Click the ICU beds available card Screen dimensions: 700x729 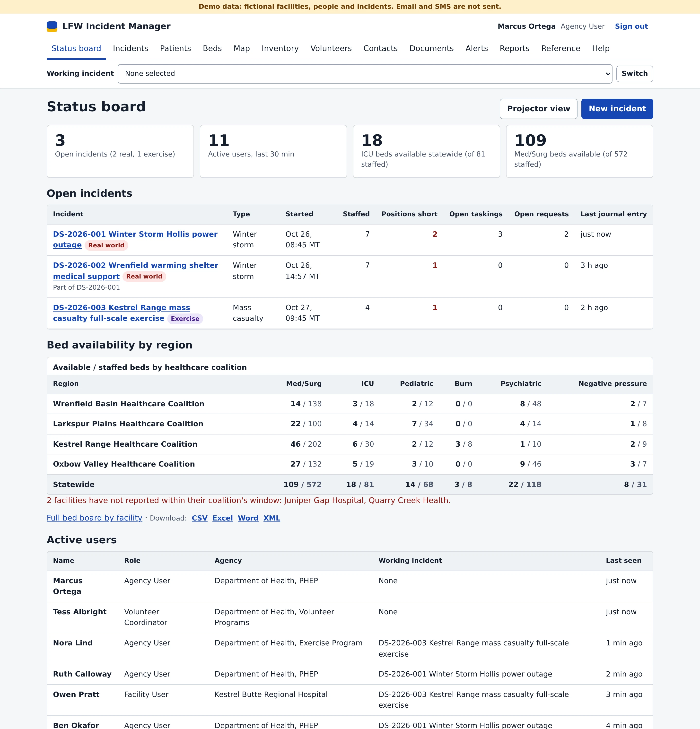[x=426, y=151]
